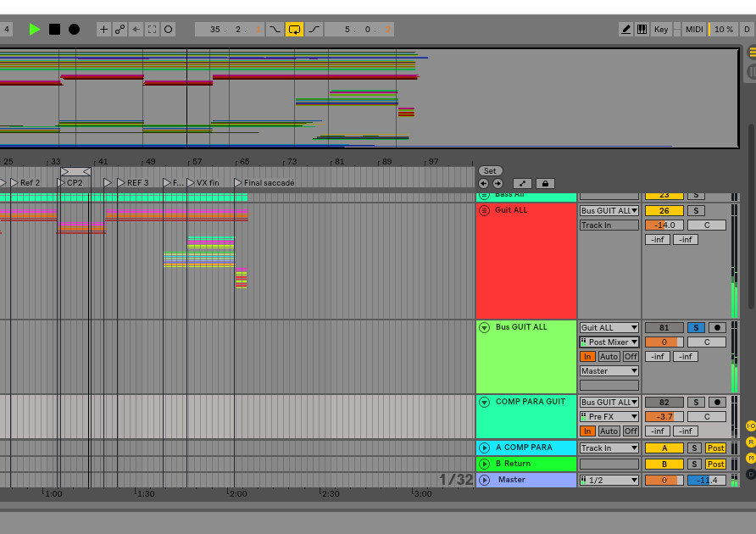This screenshot has height=534, width=756.
Task: Arm Bus GUIT ALL for recording
Action: (717, 327)
